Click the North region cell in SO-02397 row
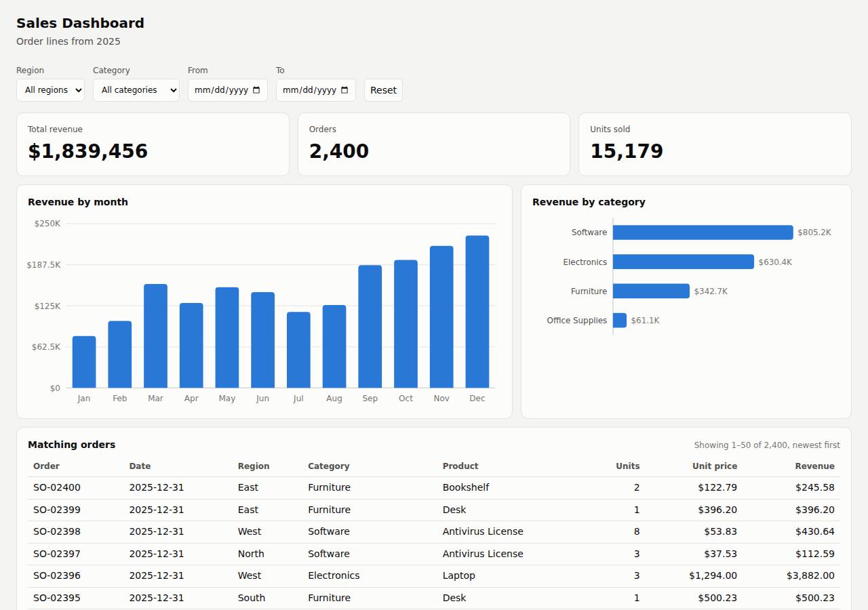The image size is (868, 610). tap(251, 554)
